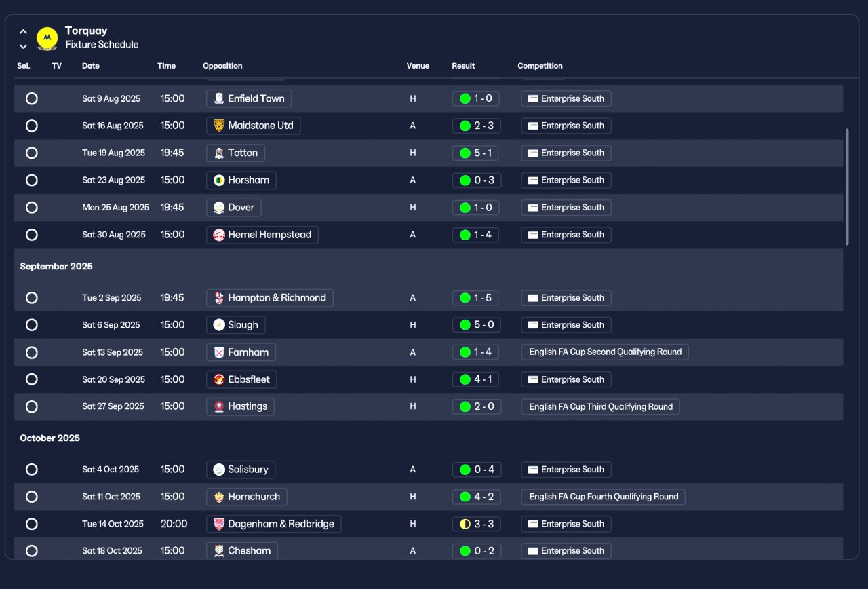The height and width of the screenshot is (589, 868).
Task: Click the Farnham club badge
Action: (x=218, y=351)
